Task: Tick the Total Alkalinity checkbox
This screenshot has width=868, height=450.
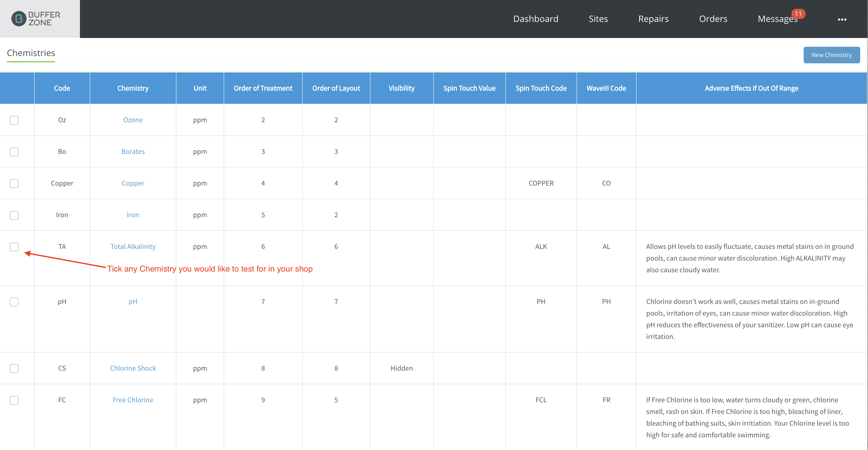Action: [14, 247]
